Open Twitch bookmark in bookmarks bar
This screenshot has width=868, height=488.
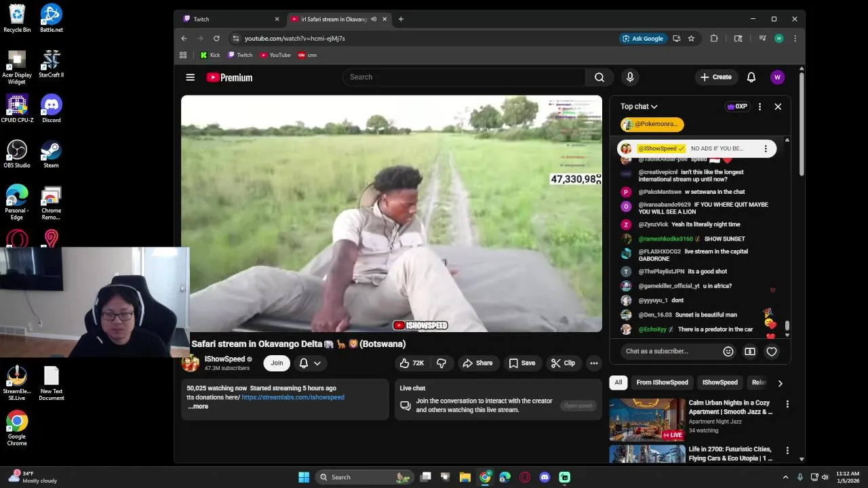tap(240, 55)
